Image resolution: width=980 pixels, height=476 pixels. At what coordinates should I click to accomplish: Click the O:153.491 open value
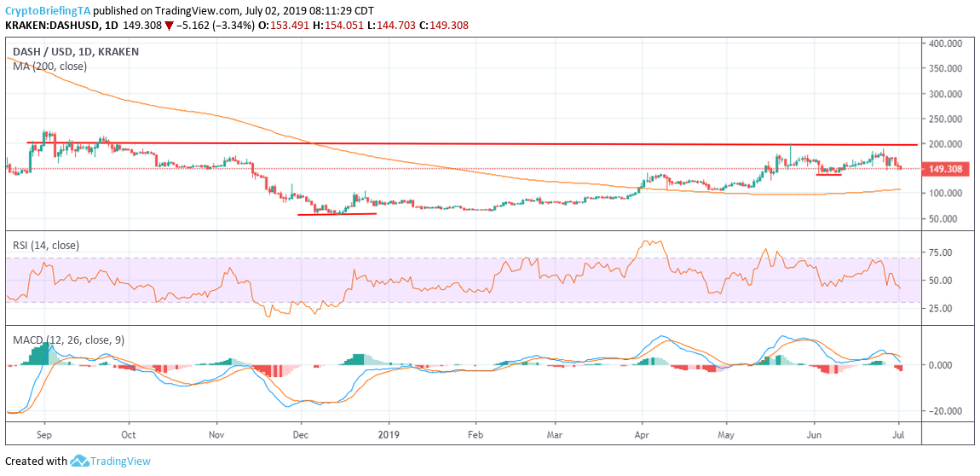[x=290, y=26]
